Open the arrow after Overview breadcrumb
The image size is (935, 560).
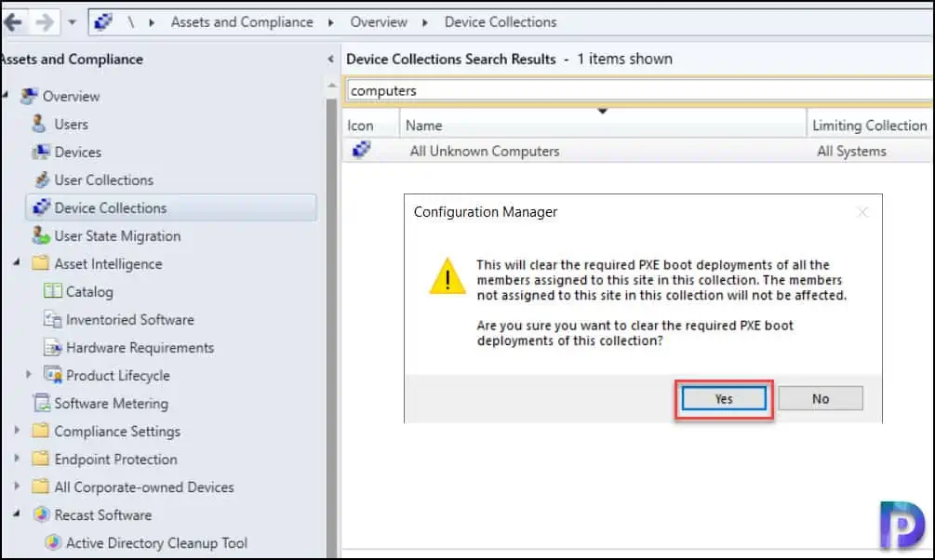pos(424,22)
